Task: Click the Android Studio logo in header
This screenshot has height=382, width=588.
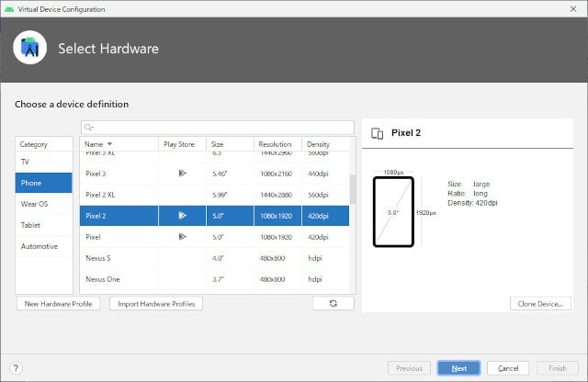Action: 30,48
